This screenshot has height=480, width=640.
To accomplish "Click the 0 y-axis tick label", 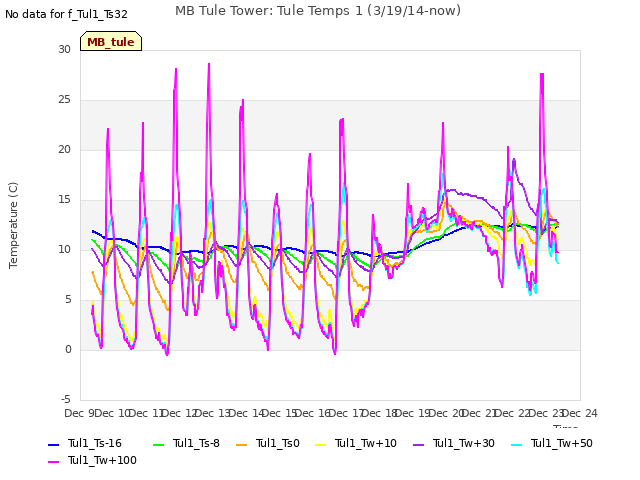I will 68,350.
